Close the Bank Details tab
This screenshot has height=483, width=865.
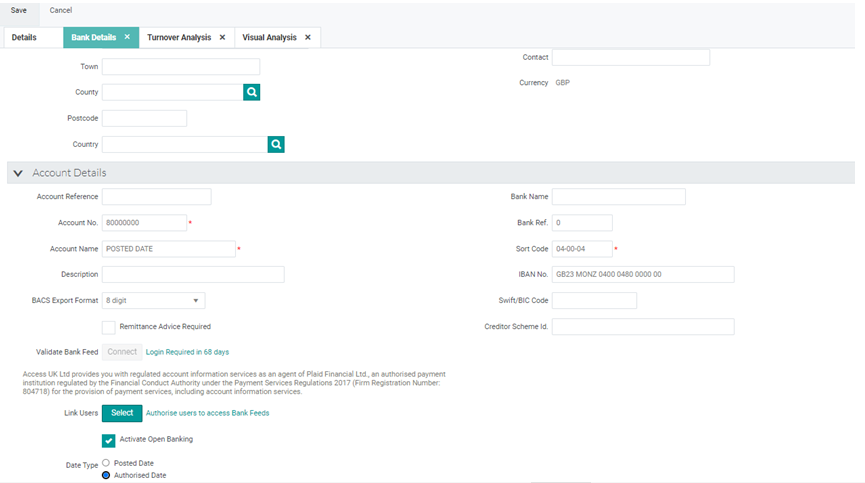click(127, 37)
